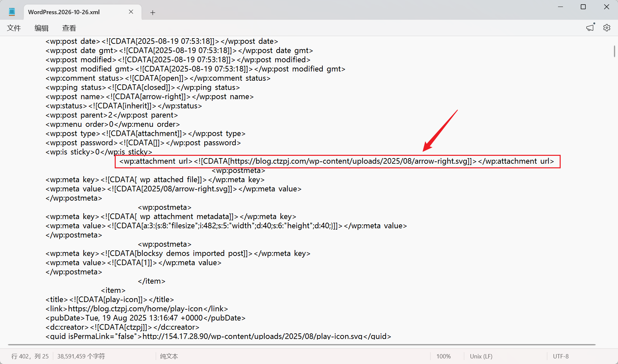Click the wp:post_name arrow-right line
This screenshot has width=618, height=364.
click(x=150, y=97)
